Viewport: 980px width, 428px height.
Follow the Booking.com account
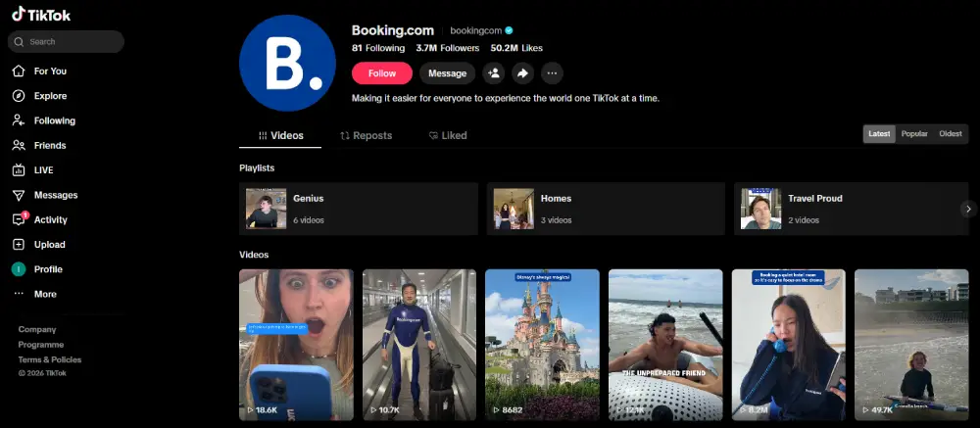click(x=382, y=73)
